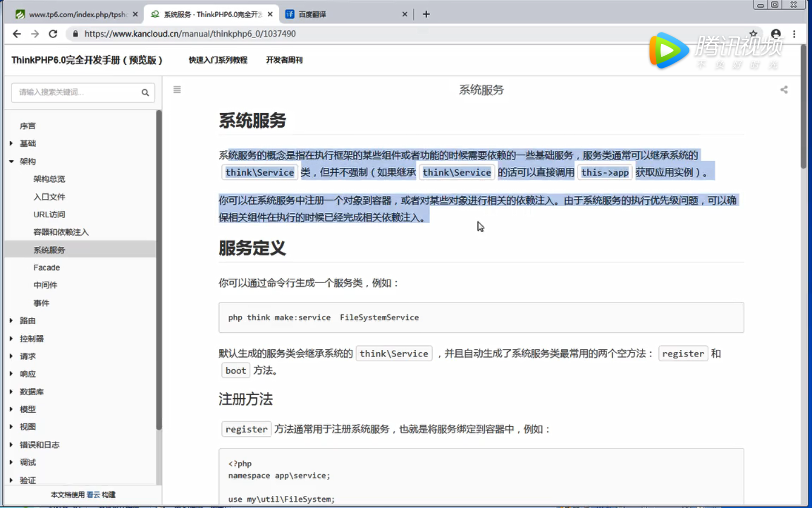812x508 pixels.
Task: Click namespace app\service; code line
Action: tap(279, 476)
